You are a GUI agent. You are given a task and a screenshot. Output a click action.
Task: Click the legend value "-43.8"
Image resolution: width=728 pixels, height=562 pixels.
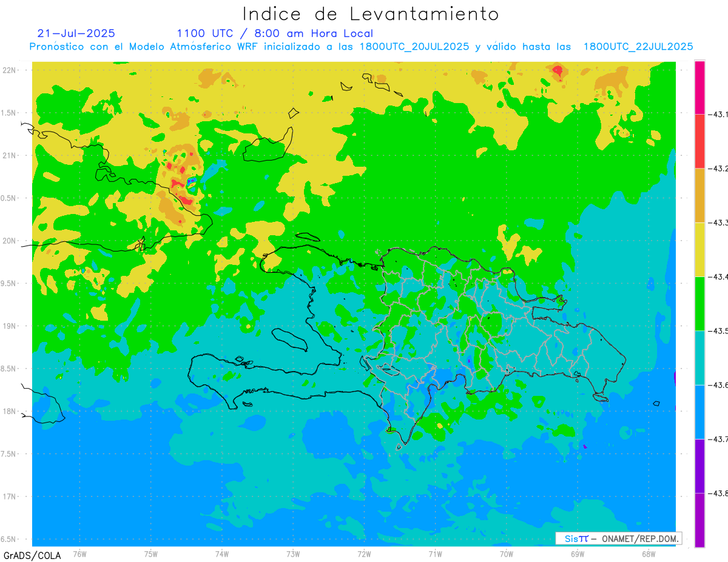pyautogui.click(x=718, y=493)
